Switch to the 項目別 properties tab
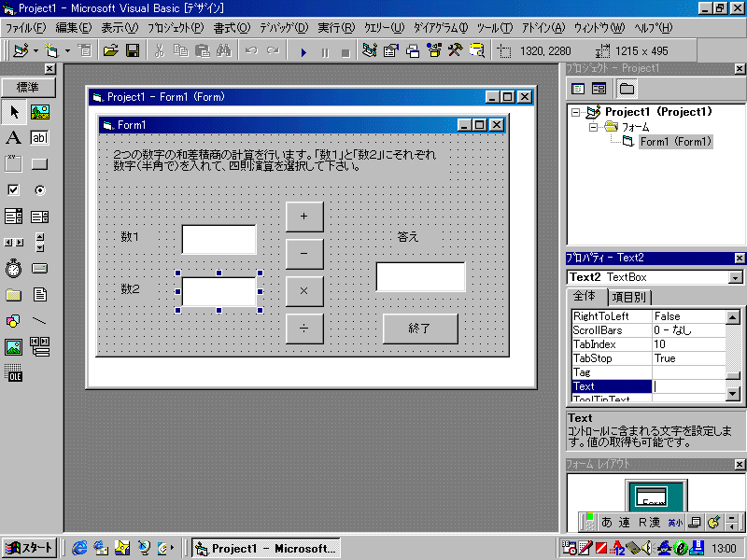 pyautogui.click(x=629, y=297)
